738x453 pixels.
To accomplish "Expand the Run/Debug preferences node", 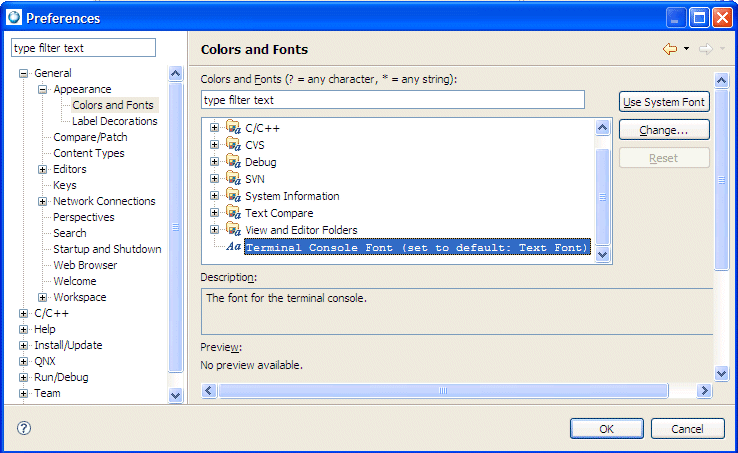I will coord(24,377).
